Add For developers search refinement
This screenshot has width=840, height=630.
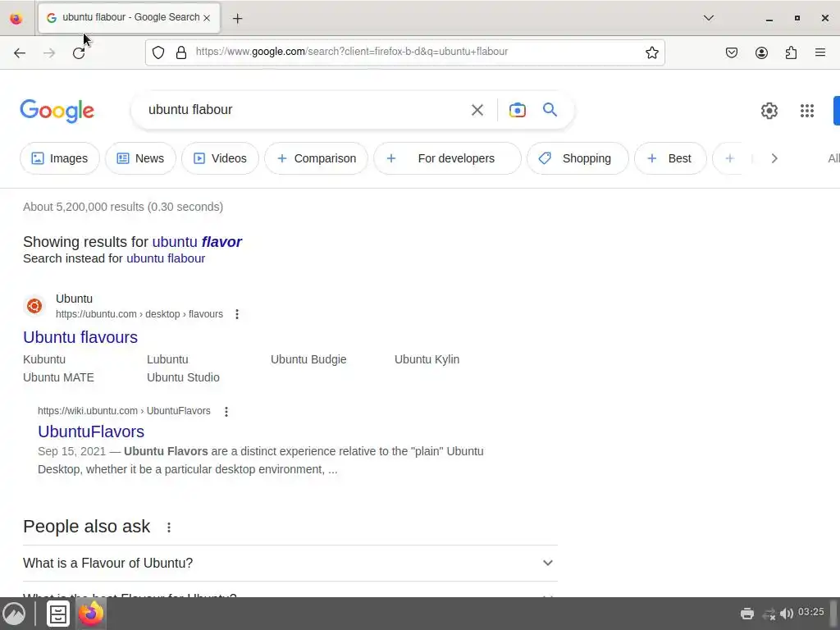(x=447, y=158)
